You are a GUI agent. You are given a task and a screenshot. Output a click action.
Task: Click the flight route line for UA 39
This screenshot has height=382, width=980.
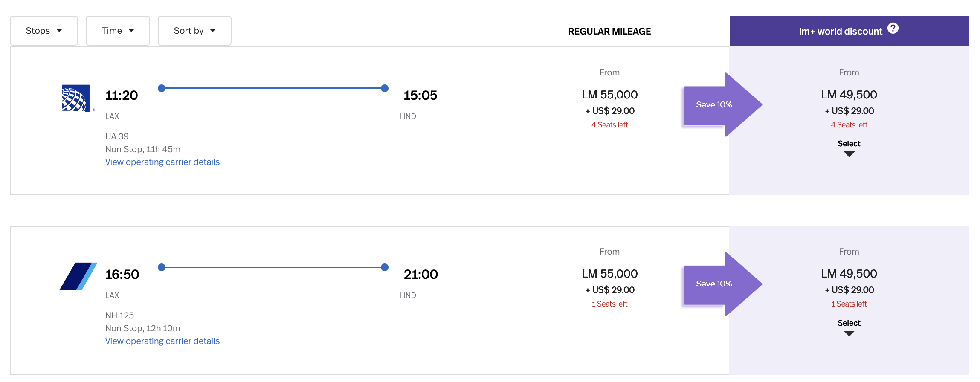pyautogui.click(x=273, y=88)
